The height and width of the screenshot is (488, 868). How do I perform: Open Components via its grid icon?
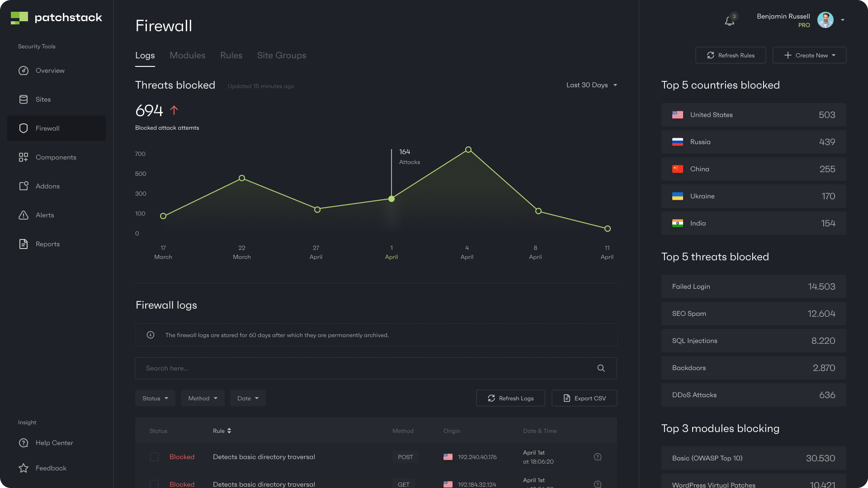coord(24,157)
